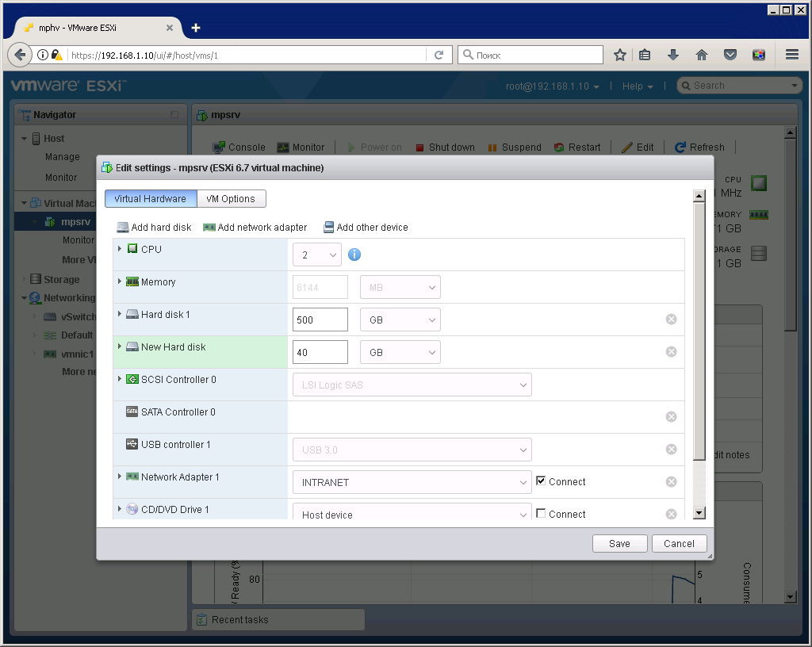The width and height of the screenshot is (812, 647).
Task: Click the Refresh toolbar icon
Action: click(x=680, y=147)
